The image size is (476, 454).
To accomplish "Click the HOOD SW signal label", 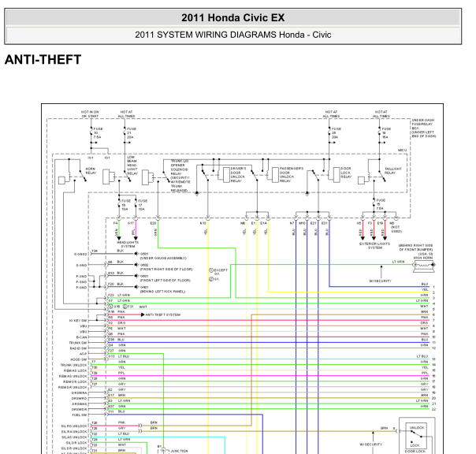I will 79,359.
